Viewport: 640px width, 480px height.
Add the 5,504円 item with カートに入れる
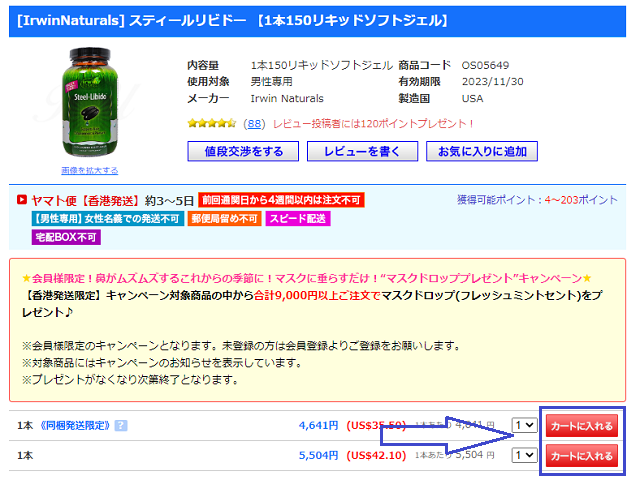(582, 456)
